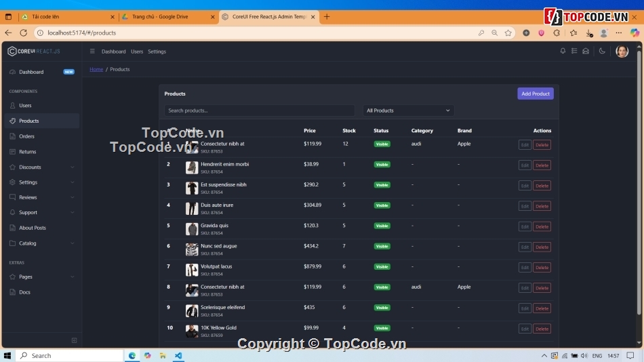644x362 pixels.
Task: Open a new browser tab
Action: 327,17
